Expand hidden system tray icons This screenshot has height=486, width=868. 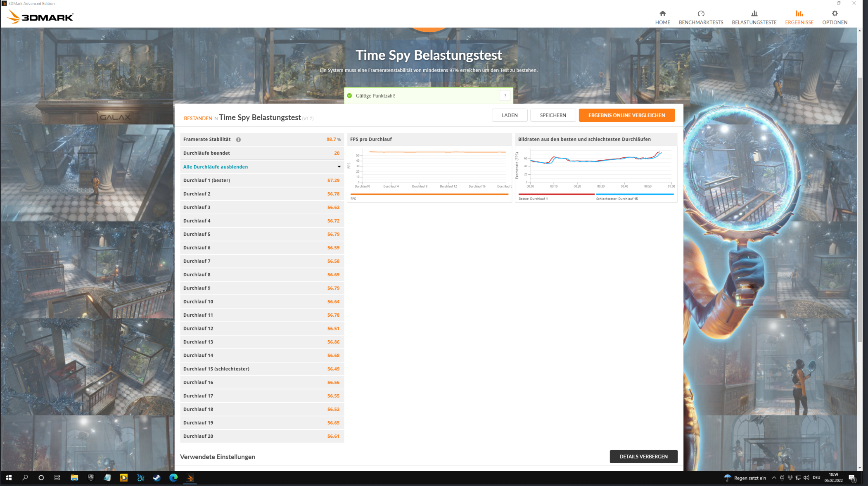coord(774,478)
